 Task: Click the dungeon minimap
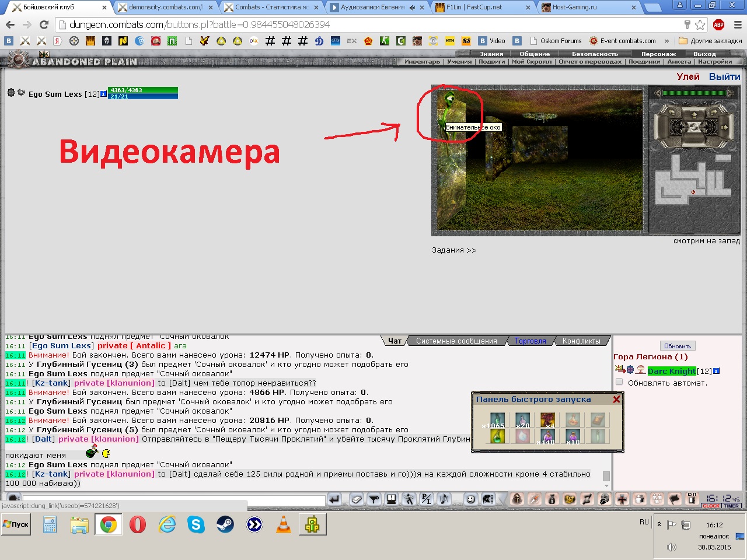pos(693,180)
